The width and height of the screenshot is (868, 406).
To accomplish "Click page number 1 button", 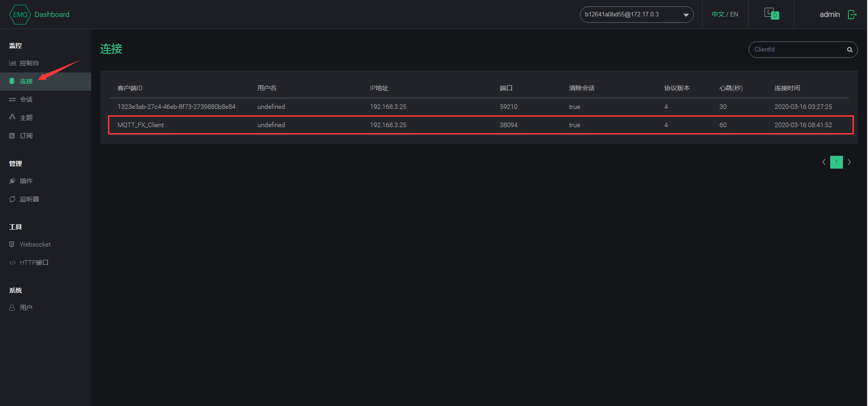I will tap(836, 162).
